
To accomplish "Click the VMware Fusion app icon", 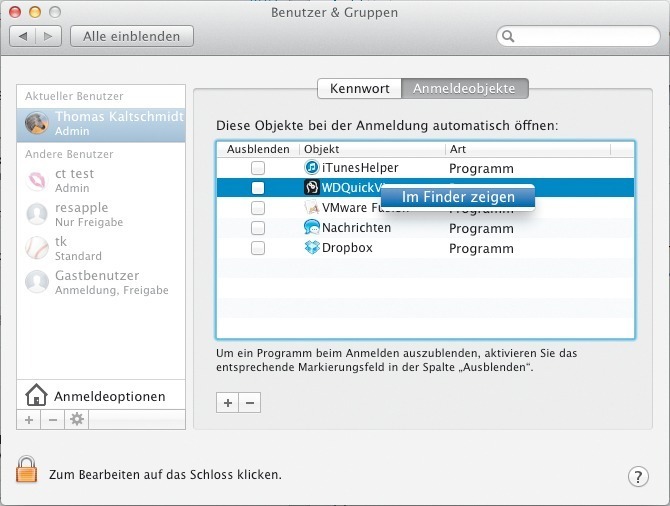I will [312, 207].
